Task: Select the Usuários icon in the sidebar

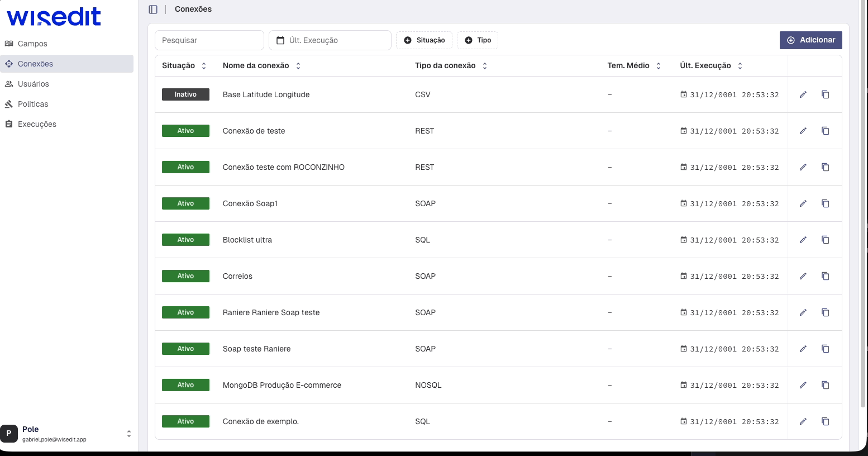Action: 9,83
